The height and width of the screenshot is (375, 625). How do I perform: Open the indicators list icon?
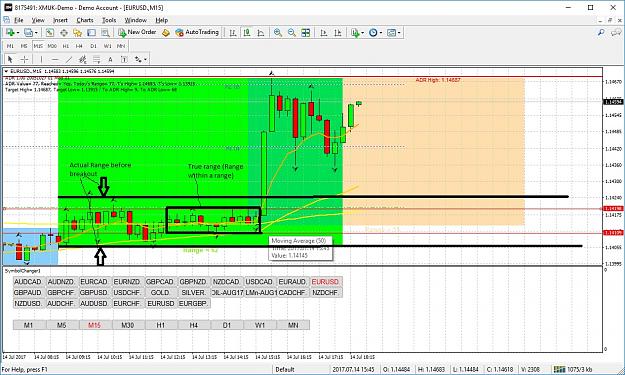(x=355, y=33)
